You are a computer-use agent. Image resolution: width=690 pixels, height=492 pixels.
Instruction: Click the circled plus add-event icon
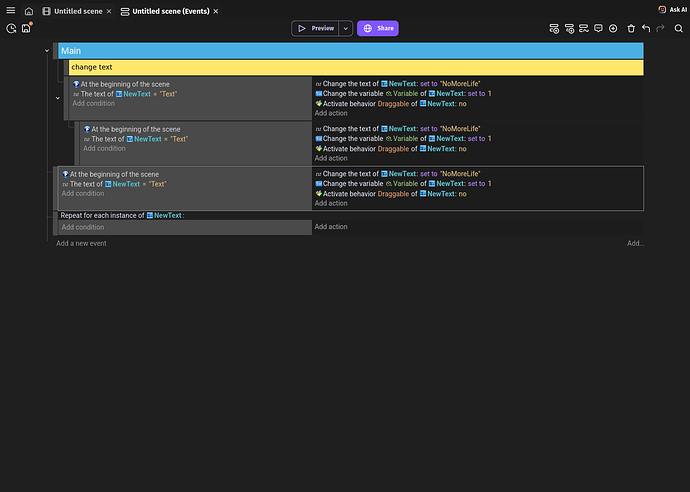[613, 28]
